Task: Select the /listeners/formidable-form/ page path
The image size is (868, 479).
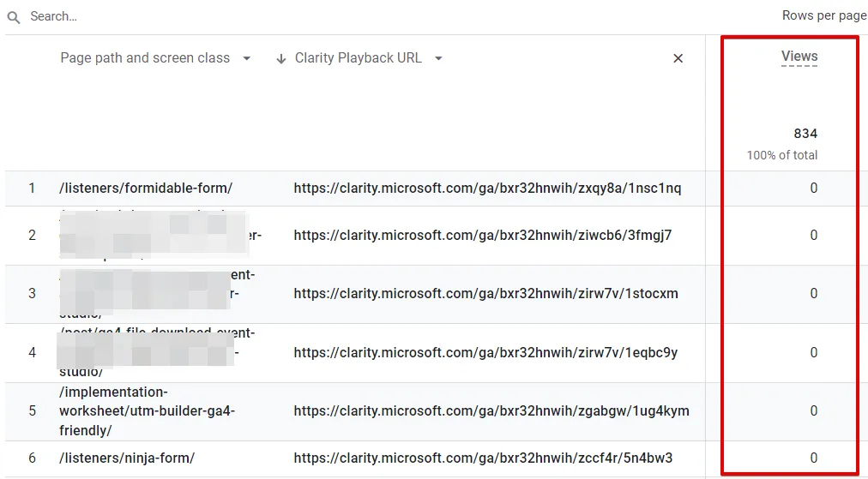Action: click(146, 188)
